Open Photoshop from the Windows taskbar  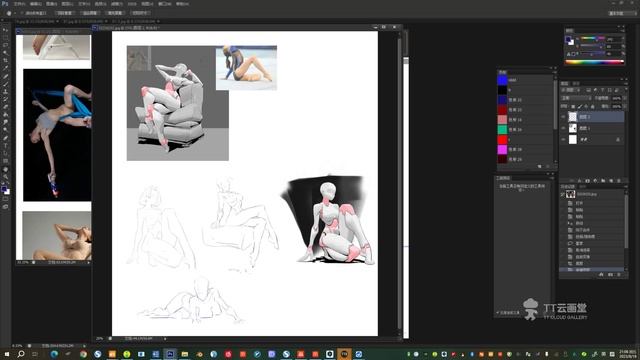[170, 354]
